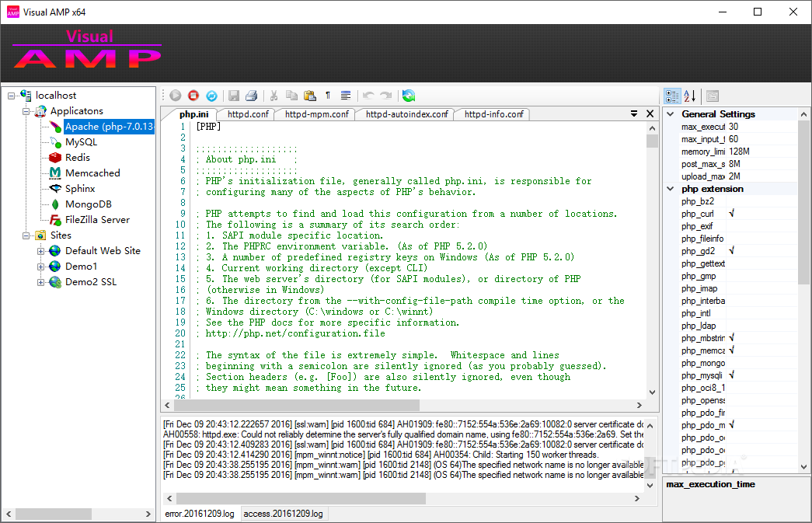Collapse the Applicatons tree node
Image resolution: width=812 pixels, height=523 pixels.
(26, 111)
